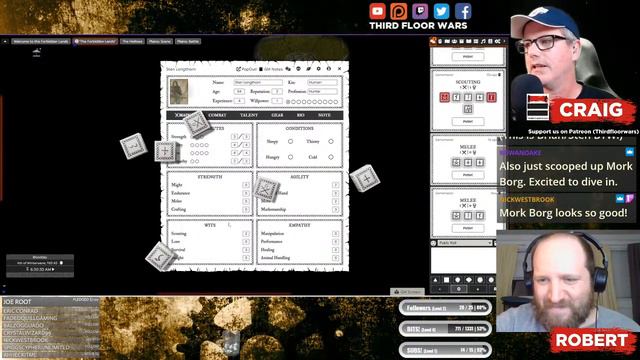The width and height of the screenshot is (640, 360).
Task: Click the Followers goal bar
Action: 445,308
